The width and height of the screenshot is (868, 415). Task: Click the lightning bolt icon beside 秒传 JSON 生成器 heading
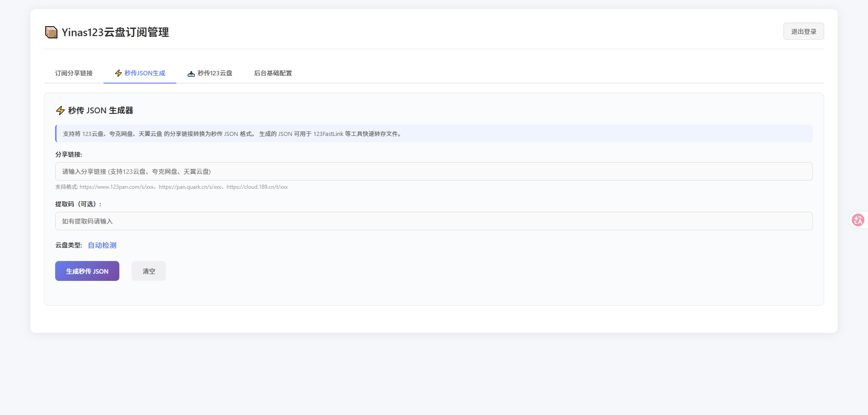[x=60, y=111]
